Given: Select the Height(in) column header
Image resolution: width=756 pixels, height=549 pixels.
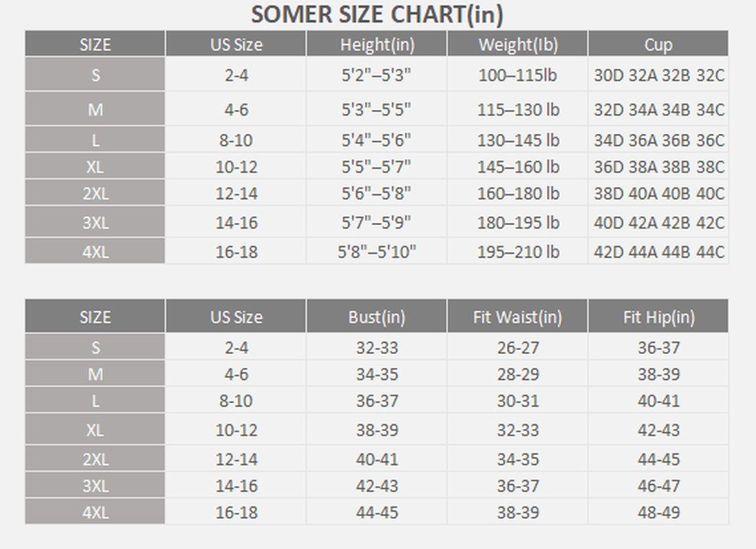Looking at the screenshot, I should point(377,45).
